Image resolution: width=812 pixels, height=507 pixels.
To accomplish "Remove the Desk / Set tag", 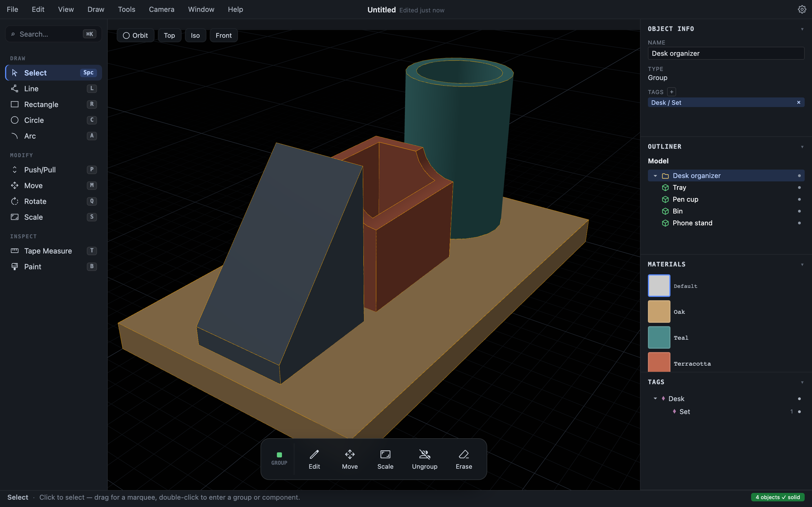I will (798, 103).
